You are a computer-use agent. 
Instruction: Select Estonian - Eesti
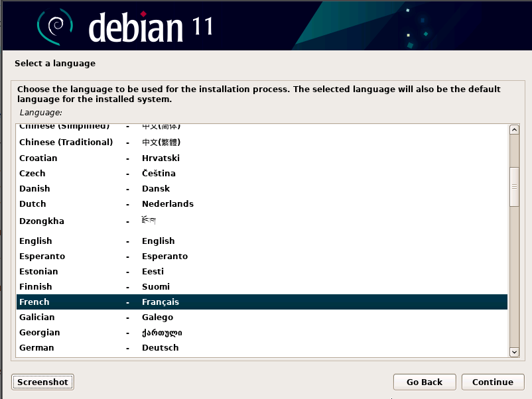[x=38, y=272]
